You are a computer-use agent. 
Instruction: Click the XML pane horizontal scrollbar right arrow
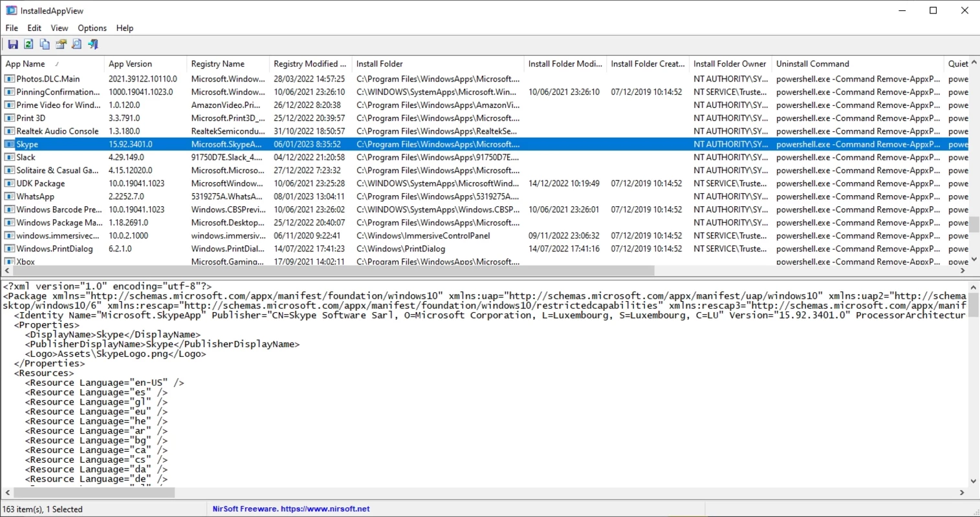click(963, 492)
